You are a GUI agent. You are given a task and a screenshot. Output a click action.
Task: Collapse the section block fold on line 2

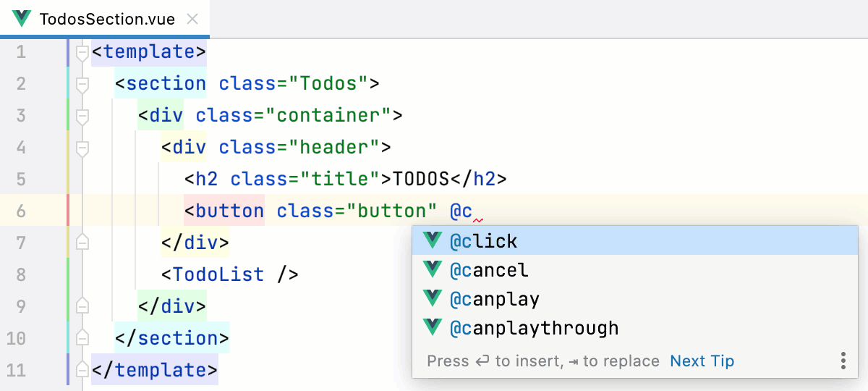[x=82, y=84]
